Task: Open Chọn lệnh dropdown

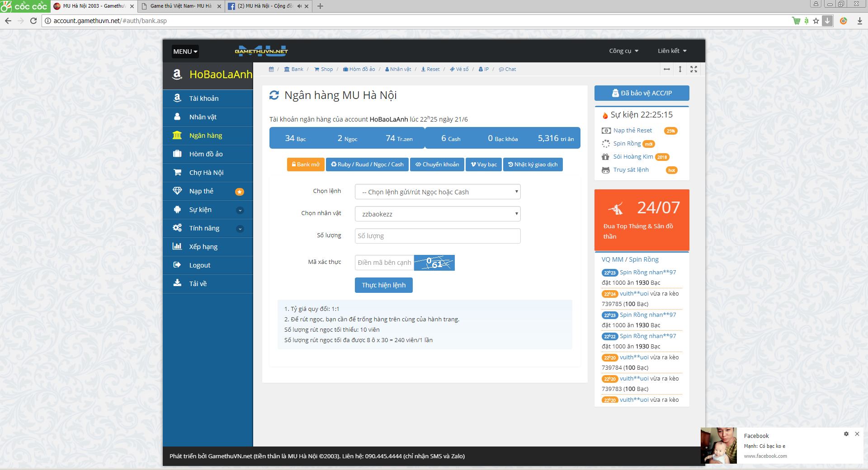Action: point(438,192)
